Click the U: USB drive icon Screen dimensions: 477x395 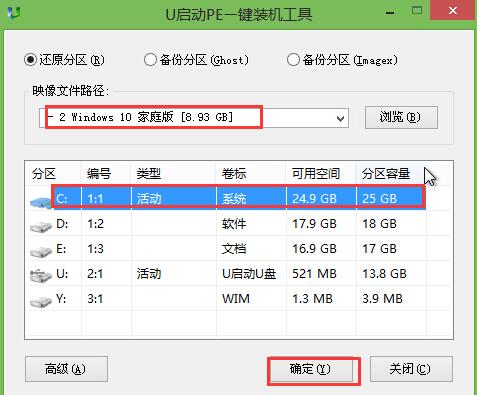click(x=41, y=276)
